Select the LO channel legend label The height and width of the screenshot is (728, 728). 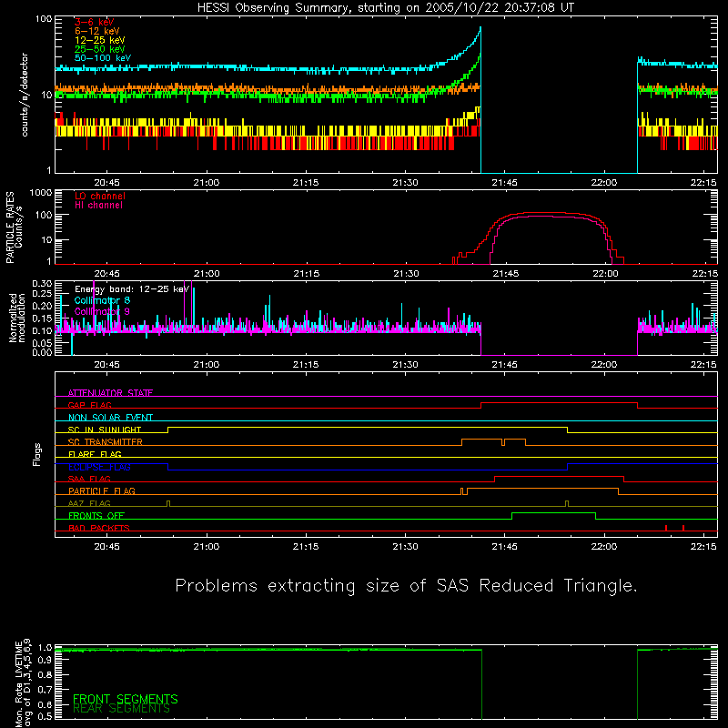(100, 196)
